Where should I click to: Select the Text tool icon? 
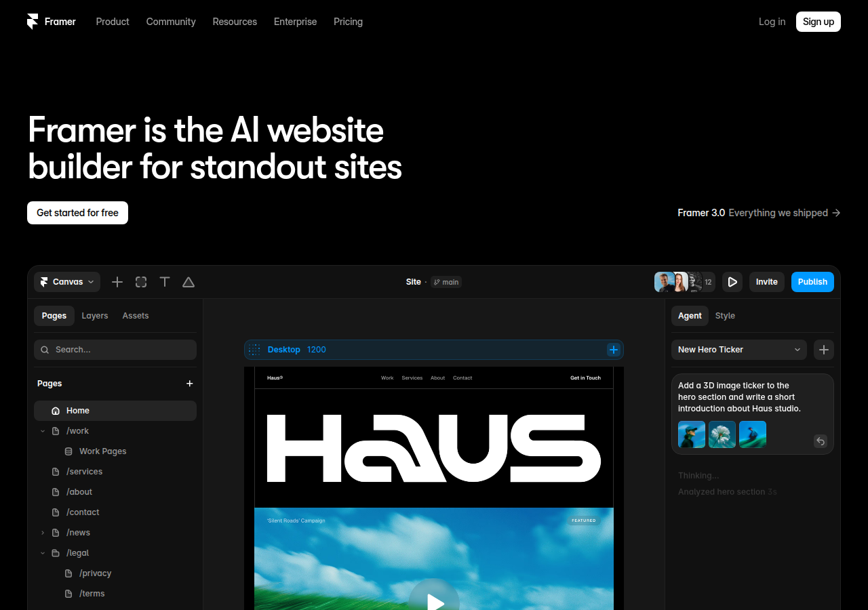point(165,282)
